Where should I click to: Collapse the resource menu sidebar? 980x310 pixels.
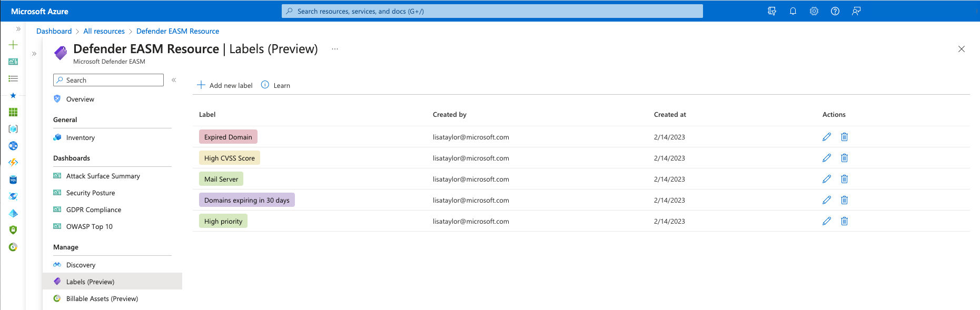coord(174,80)
